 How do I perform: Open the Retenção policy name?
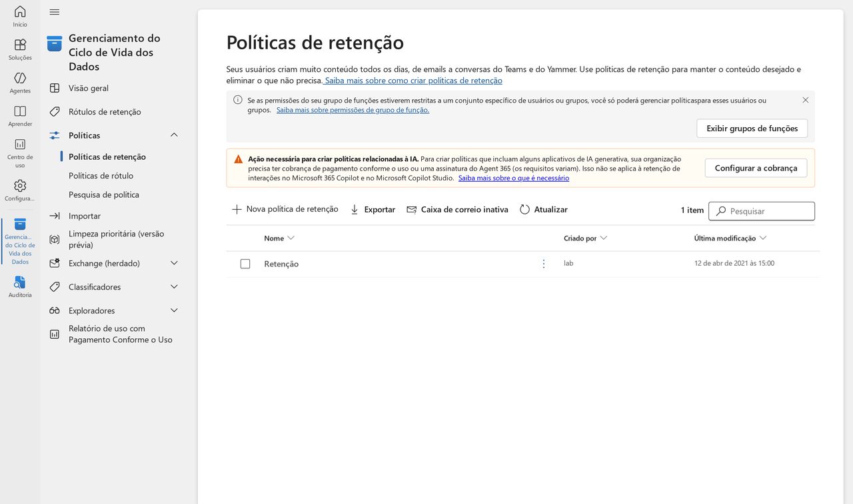tap(281, 264)
